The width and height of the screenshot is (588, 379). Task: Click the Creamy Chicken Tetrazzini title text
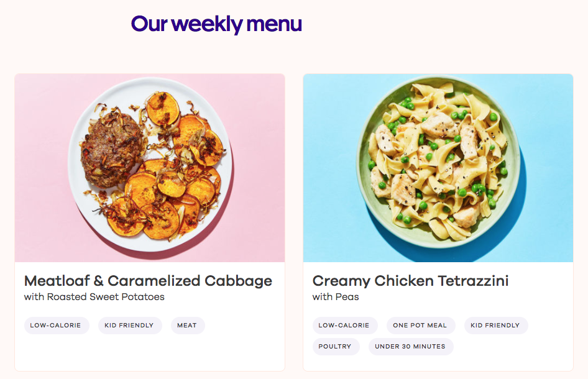pyautogui.click(x=410, y=280)
